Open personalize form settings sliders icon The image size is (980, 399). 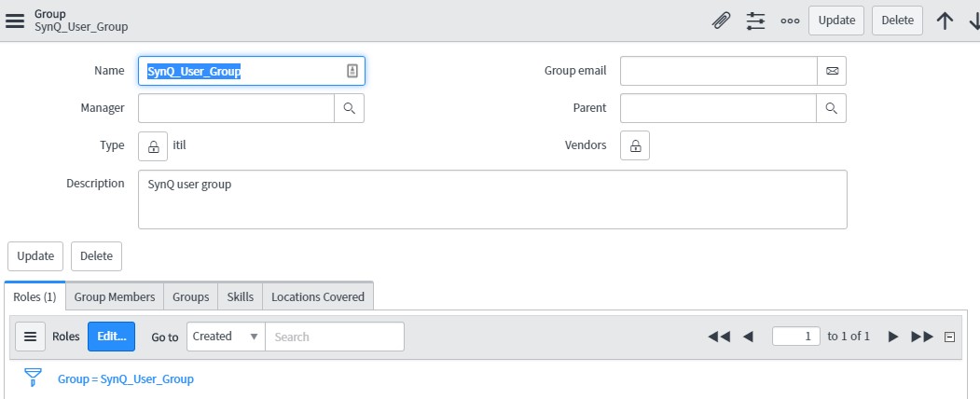click(x=755, y=21)
